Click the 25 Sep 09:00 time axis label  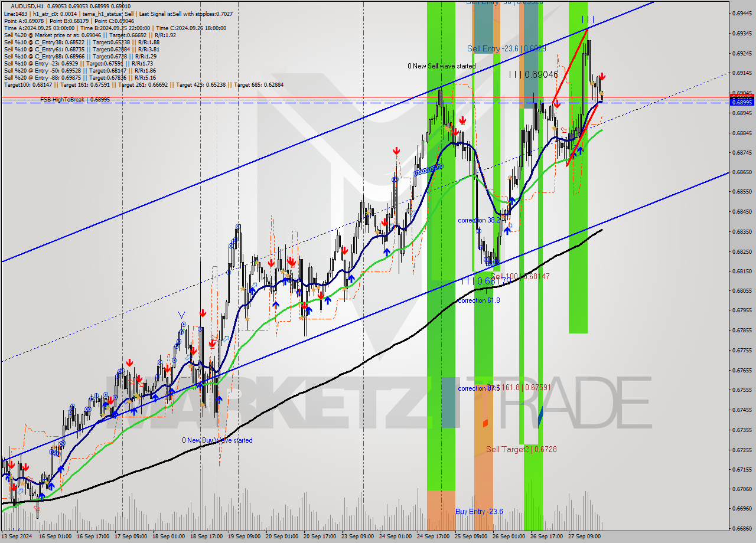[471, 537]
